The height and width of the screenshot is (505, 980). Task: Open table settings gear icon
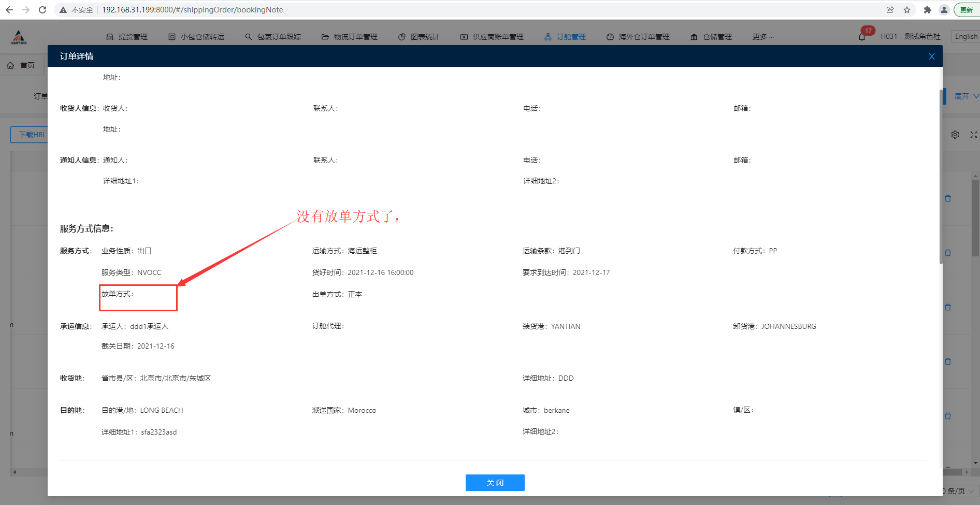point(955,135)
